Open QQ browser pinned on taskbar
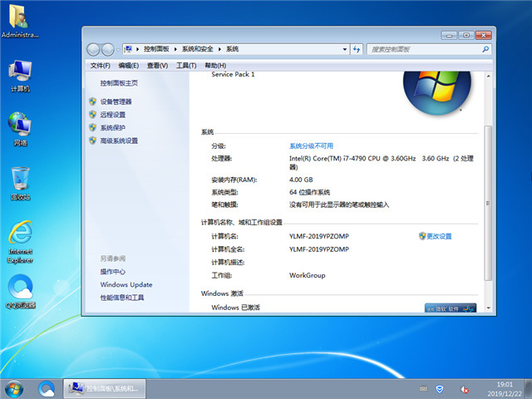Image resolution: width=532 pixels, height=399 pixels. (x=47, y=389)
